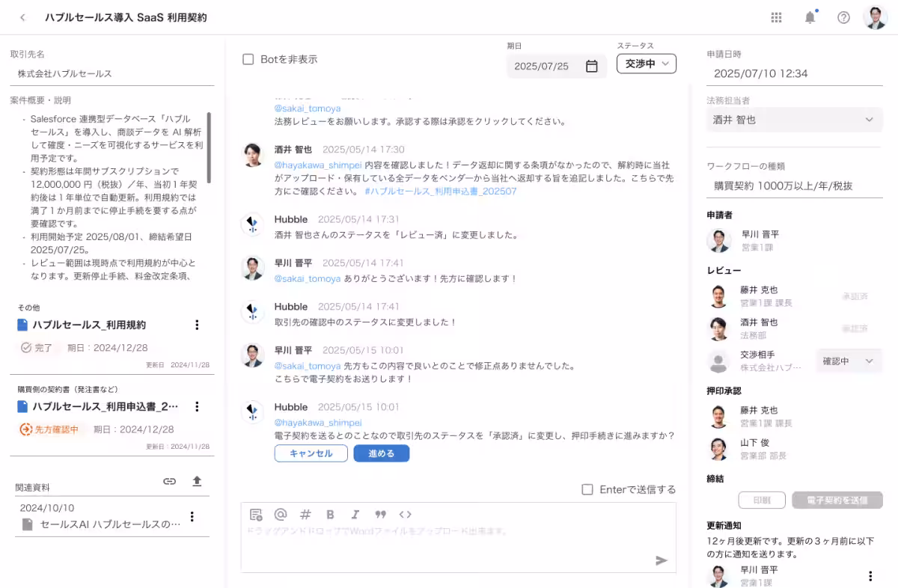898x588 pixels.
Task: Click the @ mention icon
Action: click(281, 514)
